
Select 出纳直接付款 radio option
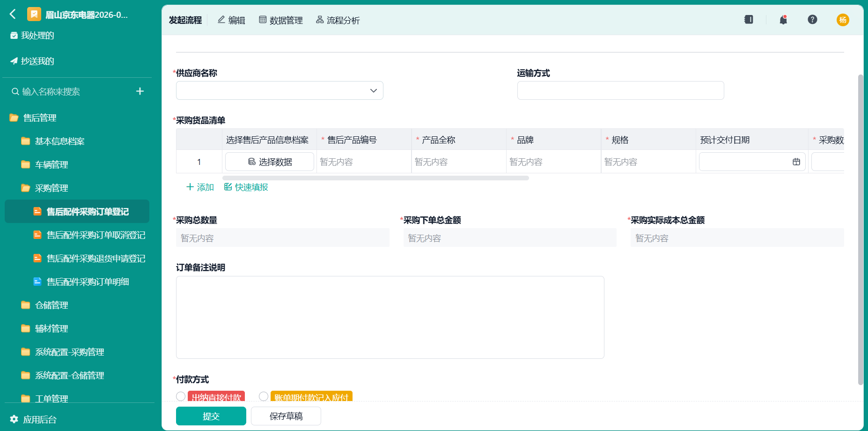[x=181, y=396]
